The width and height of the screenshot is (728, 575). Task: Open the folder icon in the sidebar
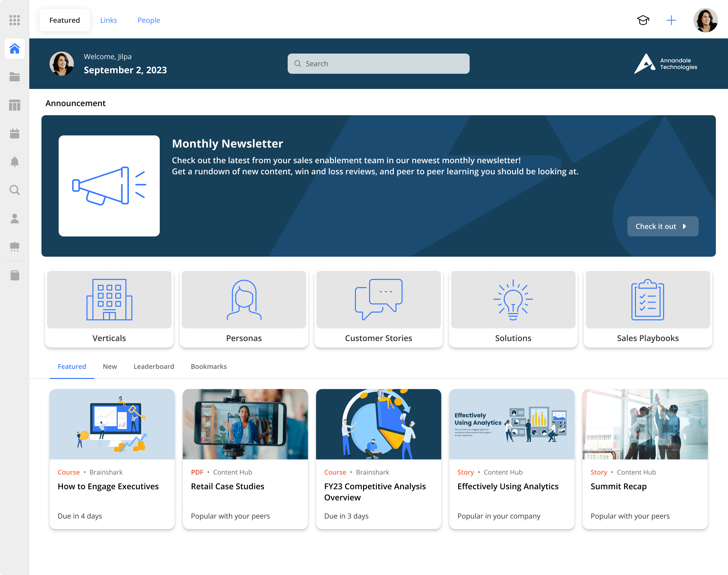point(14,77)
